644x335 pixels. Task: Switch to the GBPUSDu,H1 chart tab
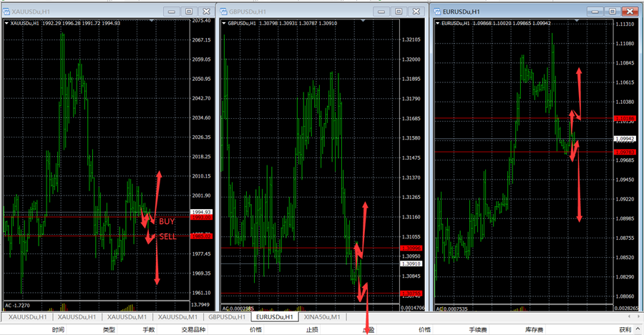point(227,316)
